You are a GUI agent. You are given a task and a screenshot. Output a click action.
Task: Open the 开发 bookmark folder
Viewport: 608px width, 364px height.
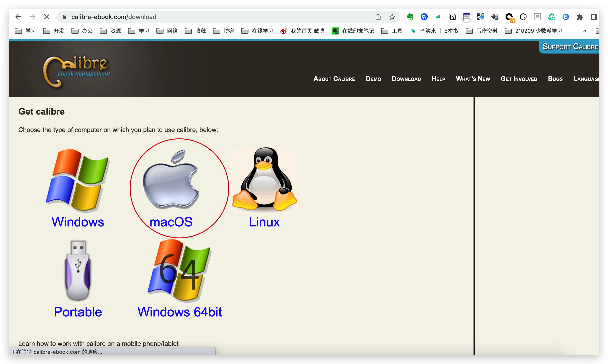pos(54,31)
